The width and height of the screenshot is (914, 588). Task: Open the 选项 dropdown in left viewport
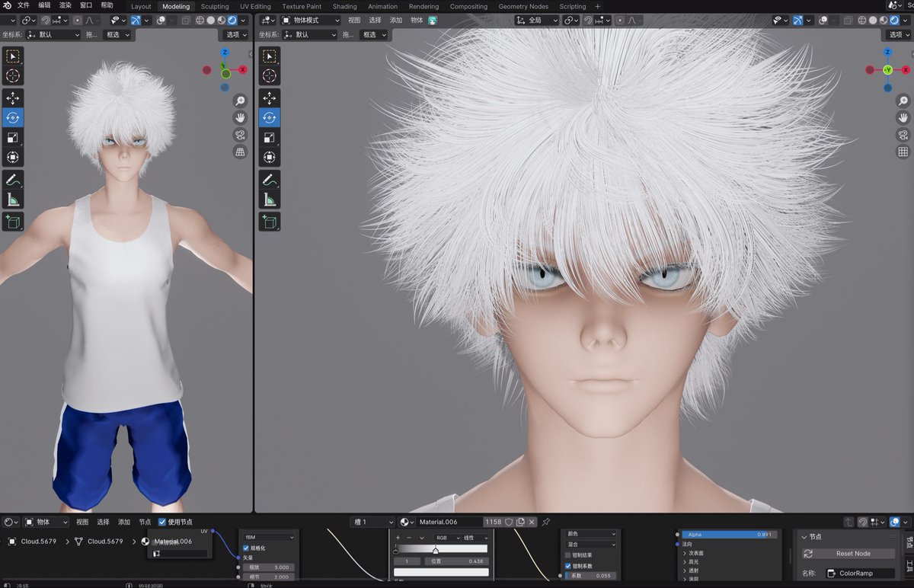[x=235, y=34]
